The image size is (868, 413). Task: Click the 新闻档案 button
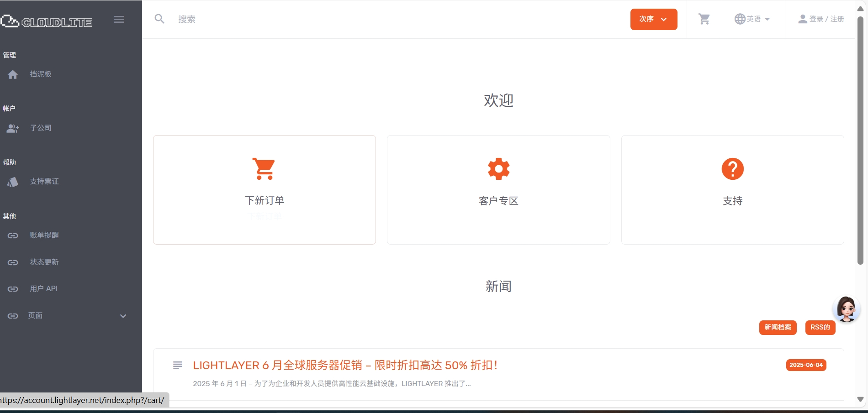point(778,327)
